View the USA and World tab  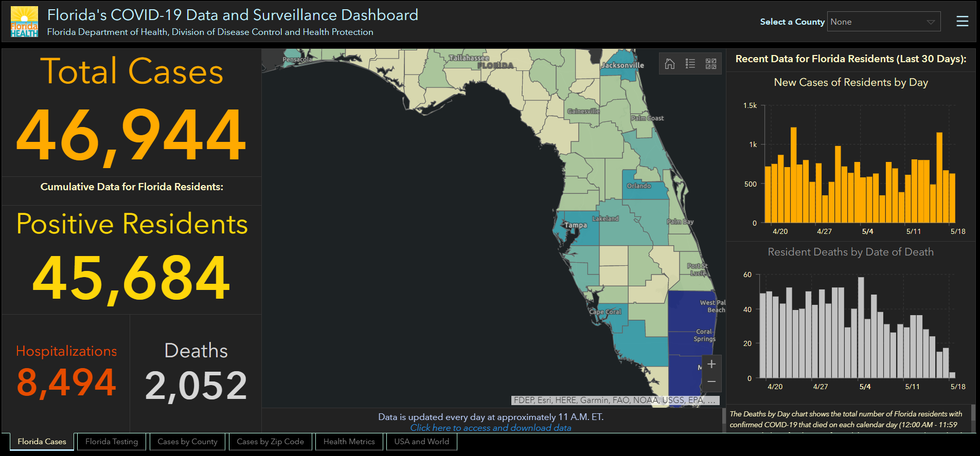[x=421, y=442]
